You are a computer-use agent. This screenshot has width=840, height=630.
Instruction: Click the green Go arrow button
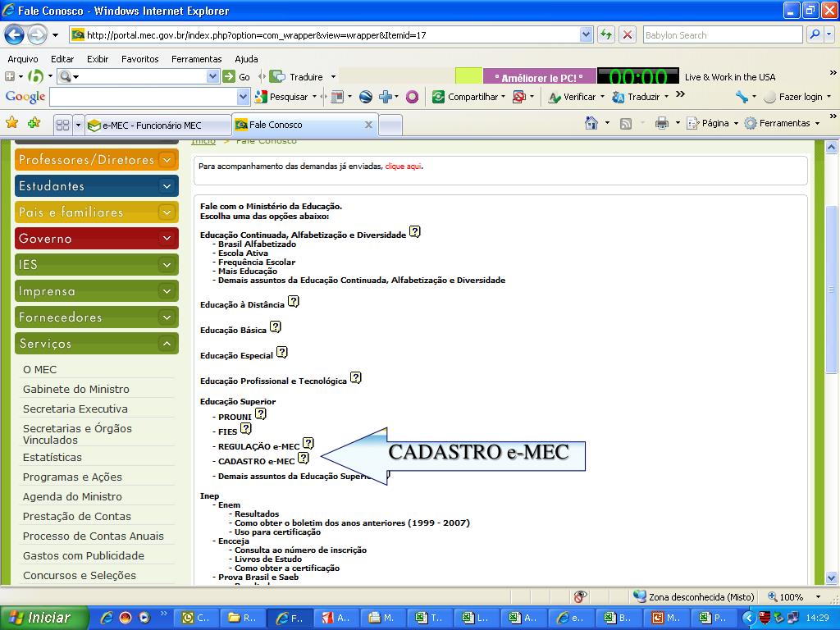230,76
